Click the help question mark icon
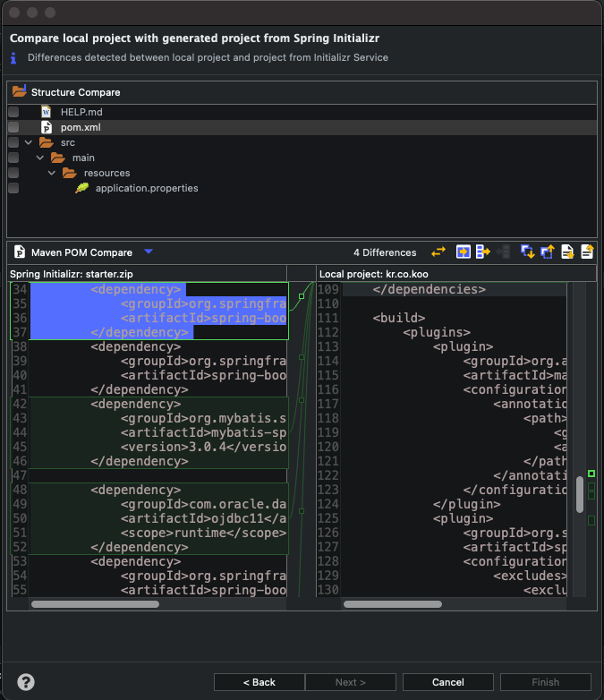The image size is (604, 700). pyautogui.click(x=26, y=682)
